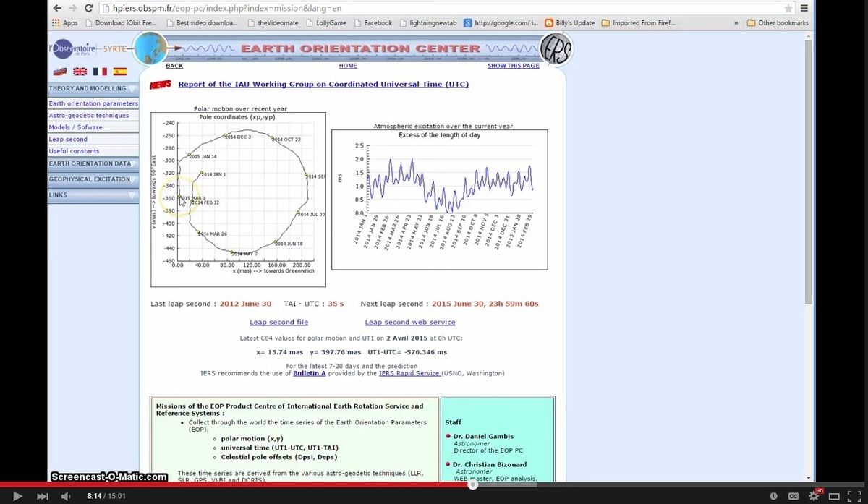Open Leap second web service link
868x504 pixels.
click(410, 323)
